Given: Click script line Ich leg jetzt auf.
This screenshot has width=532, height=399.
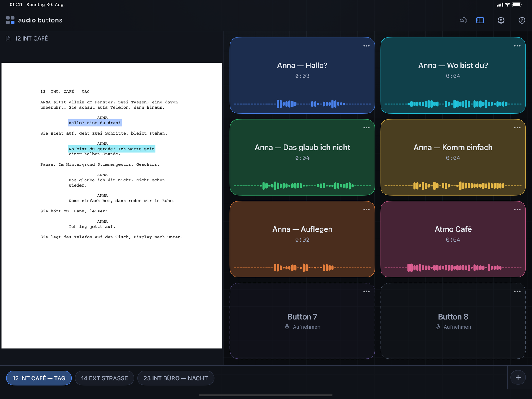Looking at the screenshot, I should coord(92,227).
